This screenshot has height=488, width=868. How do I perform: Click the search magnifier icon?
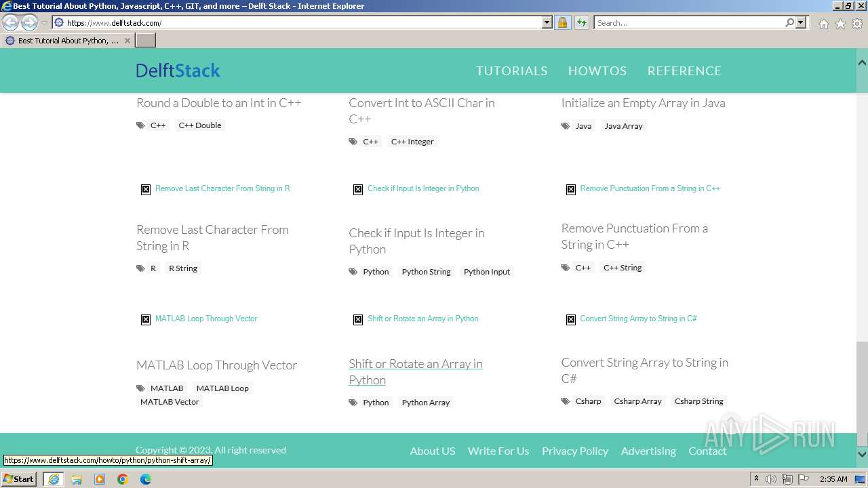tap(789, 22)
